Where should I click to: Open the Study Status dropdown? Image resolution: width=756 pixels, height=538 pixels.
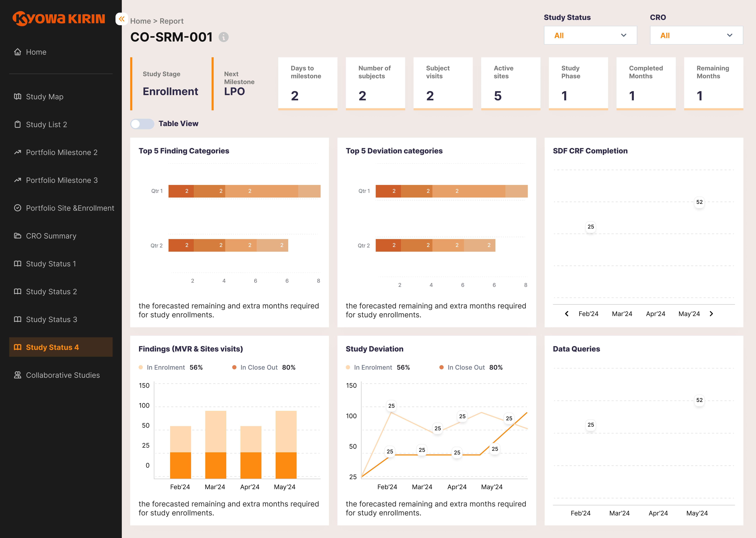click(590, 35)
